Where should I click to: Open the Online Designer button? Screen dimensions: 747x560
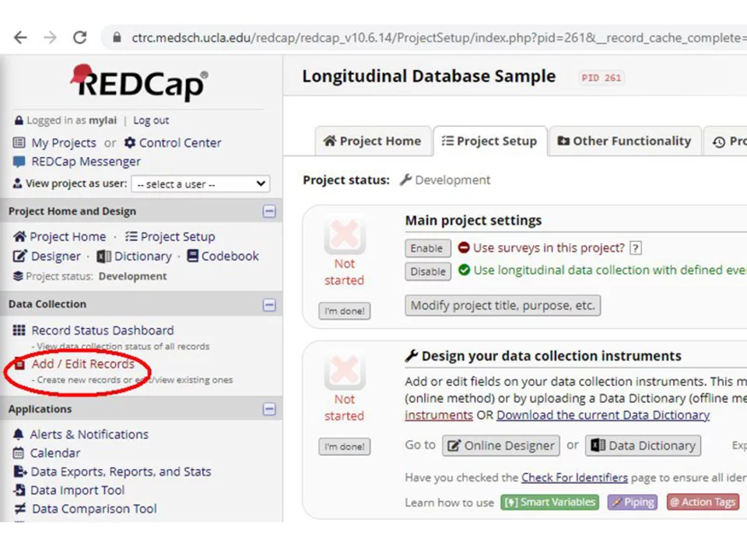click(500, 446)
